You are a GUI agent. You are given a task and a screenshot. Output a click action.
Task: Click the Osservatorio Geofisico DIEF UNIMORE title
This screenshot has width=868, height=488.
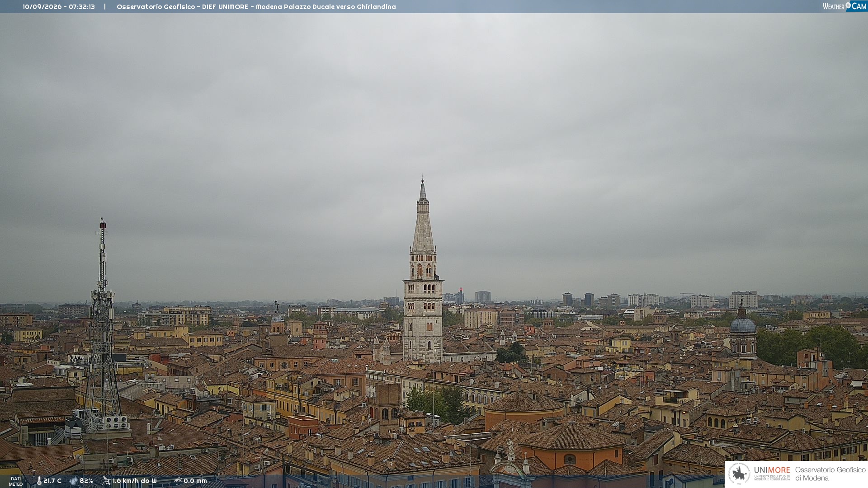[x=256, y=7]
